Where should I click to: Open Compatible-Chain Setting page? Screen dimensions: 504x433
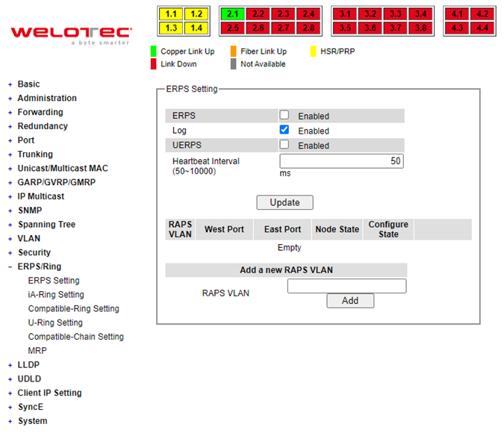(x=76, y=337)
